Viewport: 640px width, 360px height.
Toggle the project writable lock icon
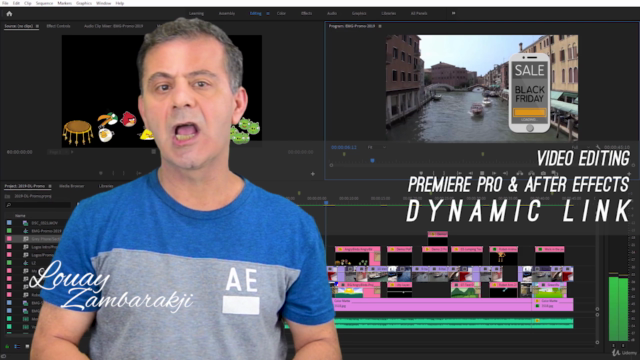tap(7, 347)
